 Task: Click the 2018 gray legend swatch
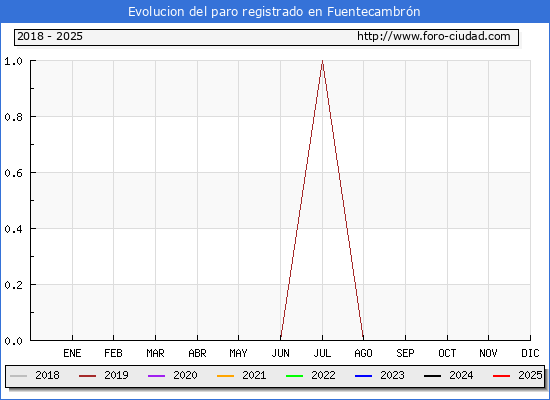[x=19, y=376]
